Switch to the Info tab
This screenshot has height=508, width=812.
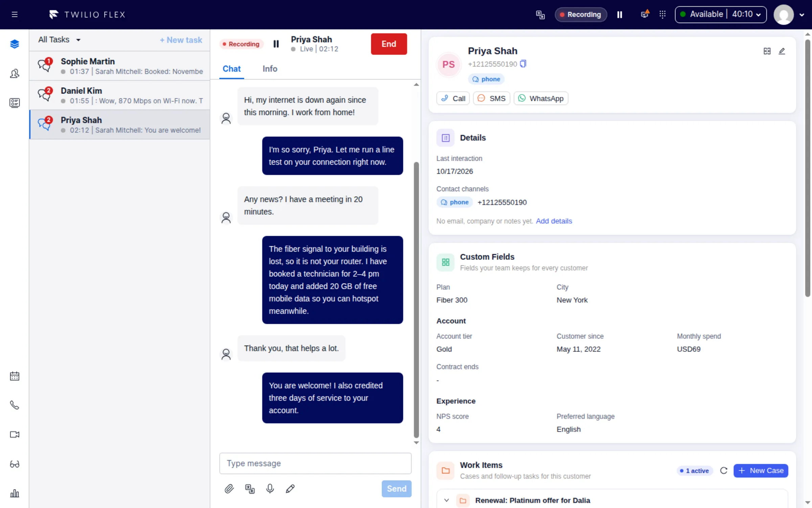pos(270,69)
